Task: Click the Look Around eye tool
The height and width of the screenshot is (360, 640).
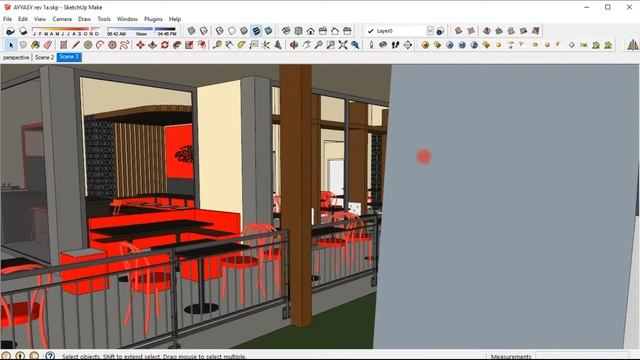Action: tap(383, 45)
